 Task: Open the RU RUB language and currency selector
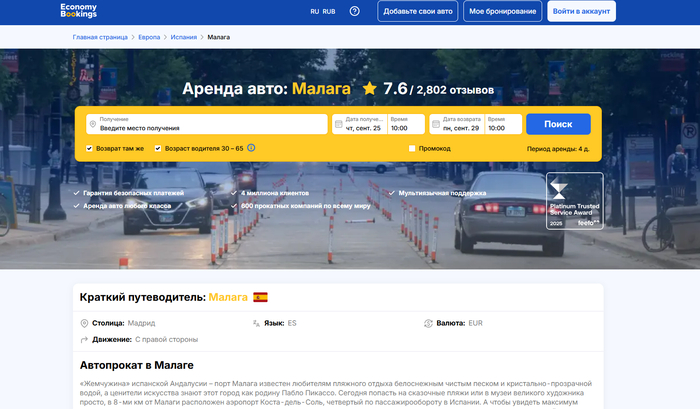tap(322, 11)
